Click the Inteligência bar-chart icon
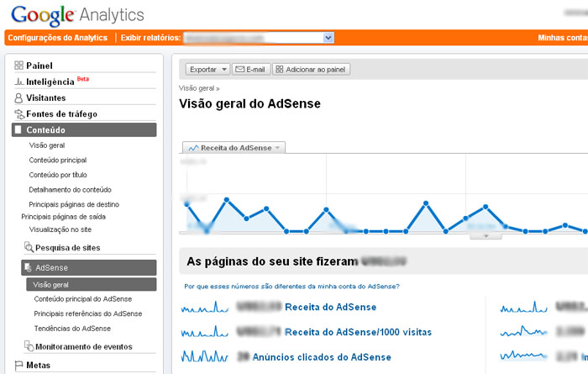This screenshot has height=374, width=588. [x=18, y=82]
